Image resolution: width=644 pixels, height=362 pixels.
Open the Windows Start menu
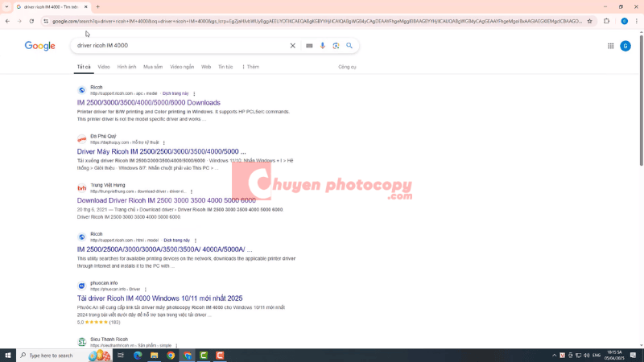8,356
